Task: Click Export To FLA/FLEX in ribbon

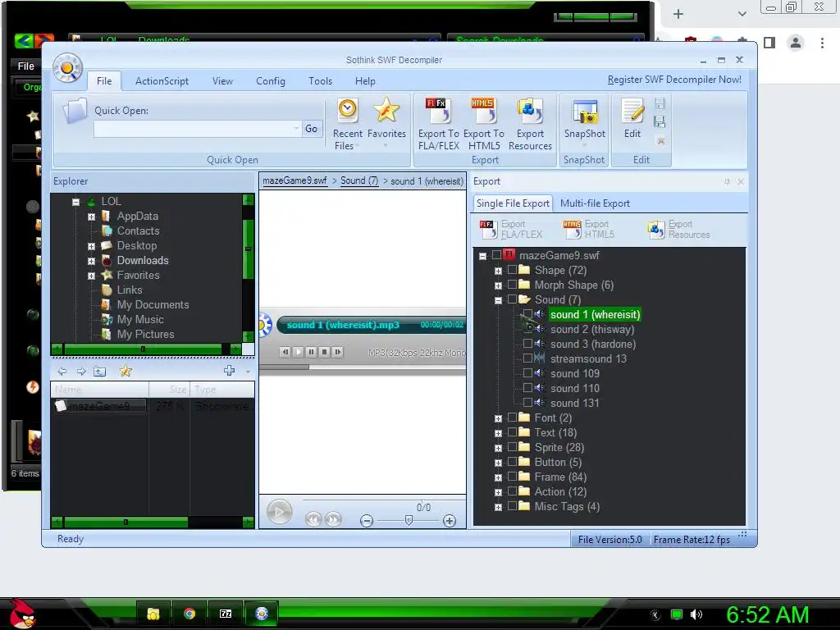Action: point(439,125)
